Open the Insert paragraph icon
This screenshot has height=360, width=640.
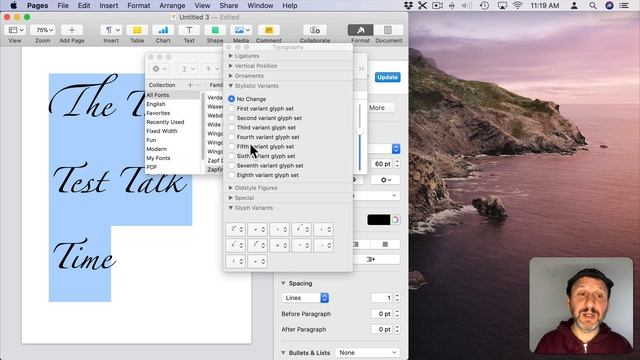(111, 30)
